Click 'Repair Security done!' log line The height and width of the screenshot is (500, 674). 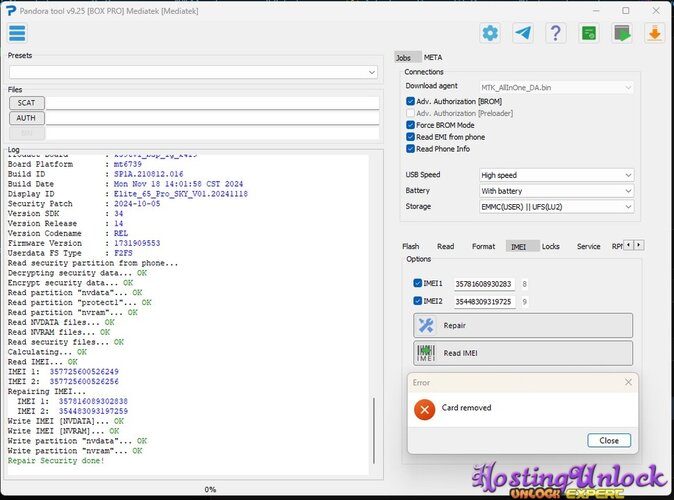[x=56, y=460]
